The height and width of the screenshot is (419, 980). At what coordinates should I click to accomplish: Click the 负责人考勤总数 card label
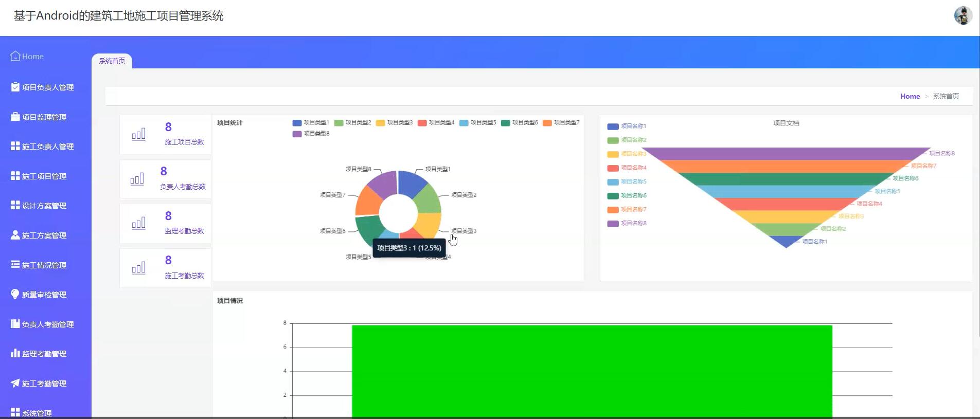[x=183, y=187]
